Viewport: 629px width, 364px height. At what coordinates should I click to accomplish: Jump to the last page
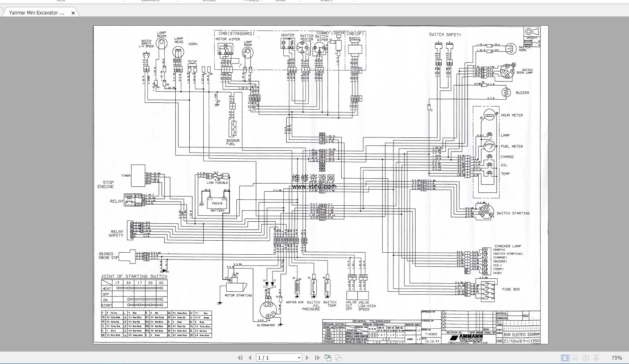tap(317, 358)
